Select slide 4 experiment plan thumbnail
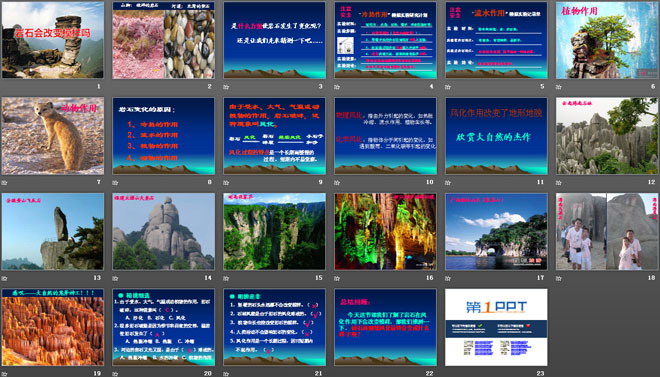This screenshot has height=377, width=660. [386, 40]
